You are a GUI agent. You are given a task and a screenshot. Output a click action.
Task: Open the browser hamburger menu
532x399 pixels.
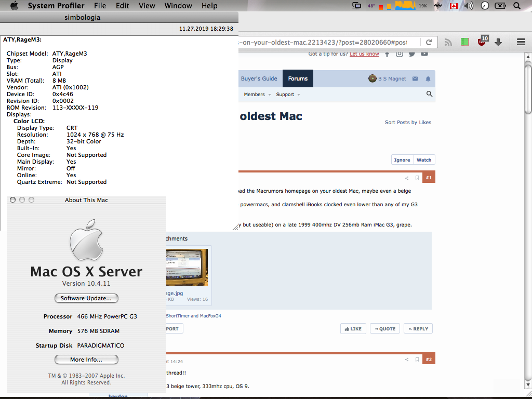click(521, 42)
